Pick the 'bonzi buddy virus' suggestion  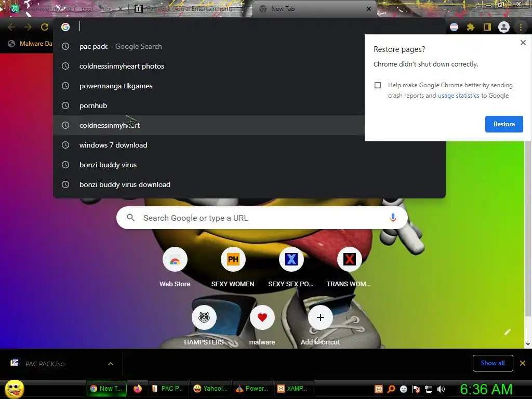point(249,165)
